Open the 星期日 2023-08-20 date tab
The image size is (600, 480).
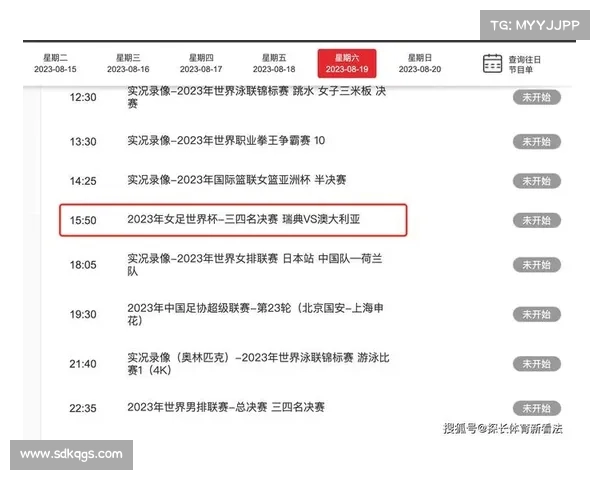tap(420, 64)
